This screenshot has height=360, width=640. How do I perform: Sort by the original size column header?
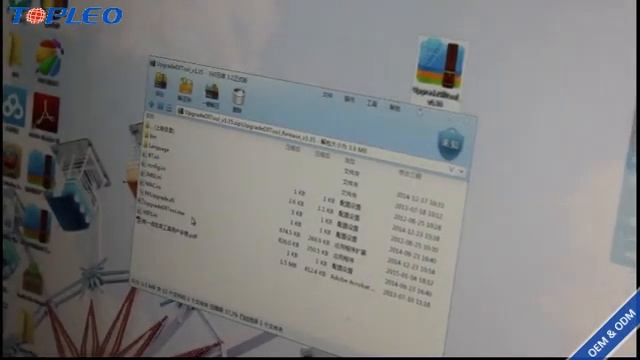[x=293, y=149]
